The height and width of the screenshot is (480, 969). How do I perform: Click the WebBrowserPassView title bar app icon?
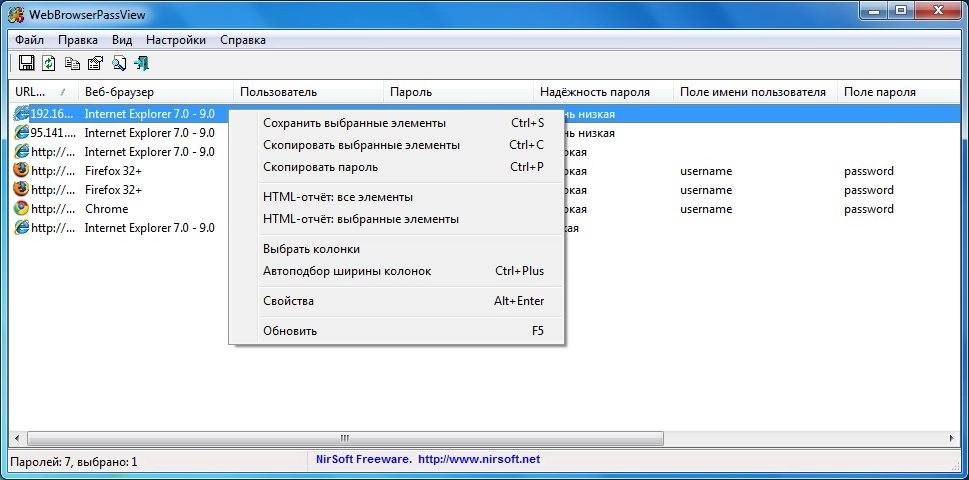16,14
